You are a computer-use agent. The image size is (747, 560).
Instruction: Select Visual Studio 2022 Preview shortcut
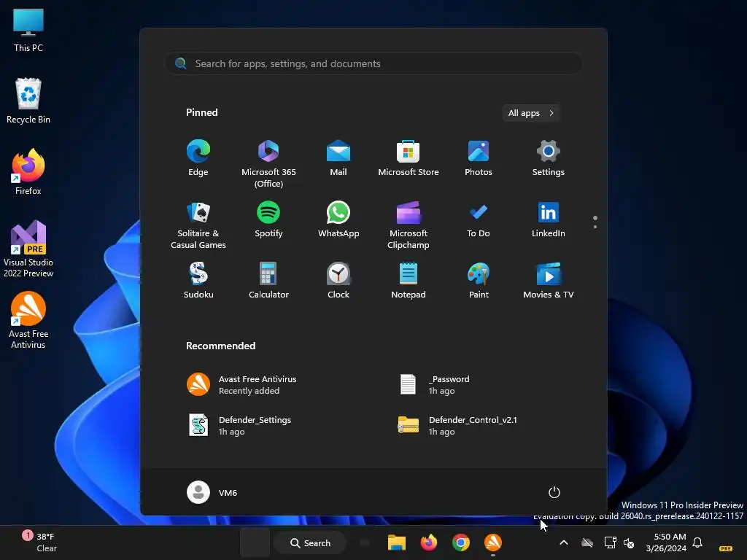pyautogui.click(x=28, y=249)
